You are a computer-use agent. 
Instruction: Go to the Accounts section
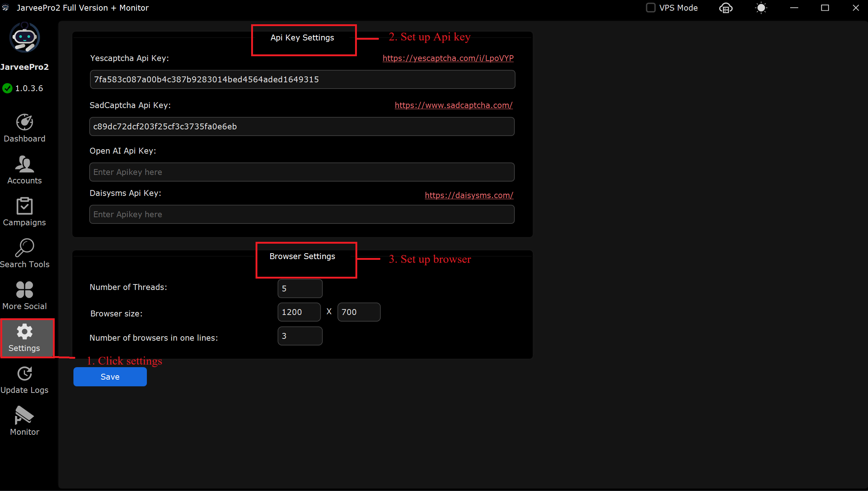coord(25,170)
